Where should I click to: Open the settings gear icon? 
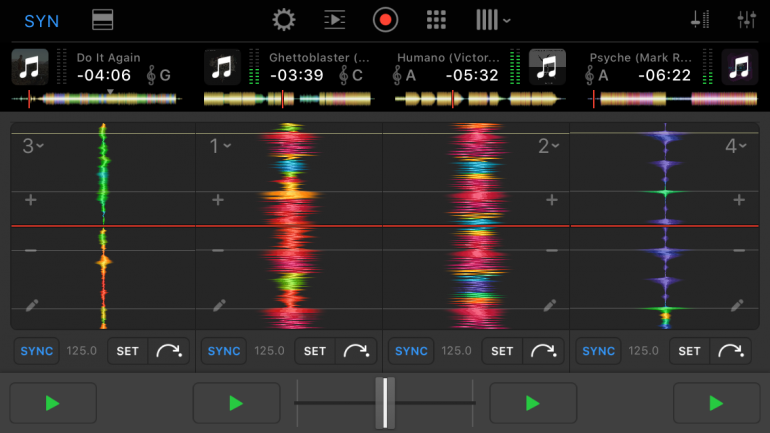click(x=284, y=20)
